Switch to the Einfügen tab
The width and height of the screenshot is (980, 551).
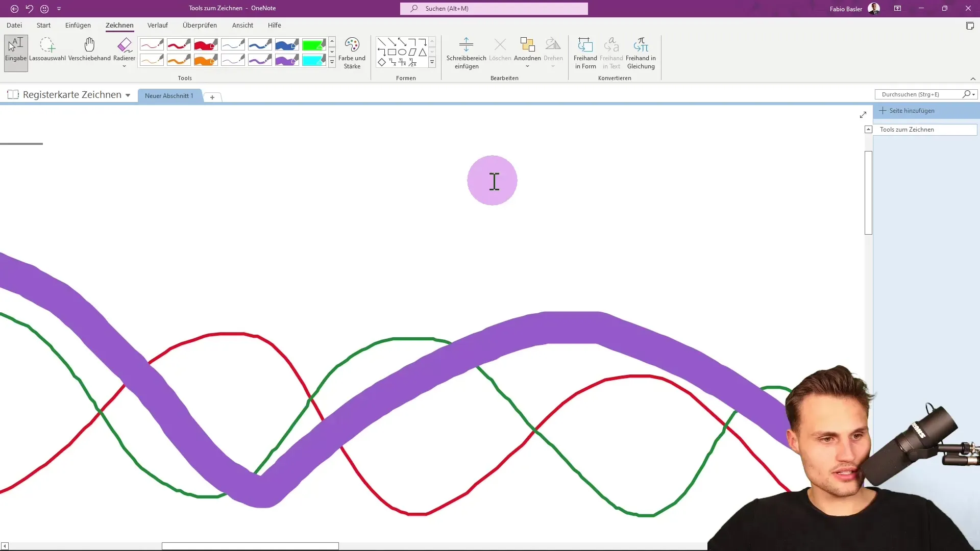[x=78, y=25]
